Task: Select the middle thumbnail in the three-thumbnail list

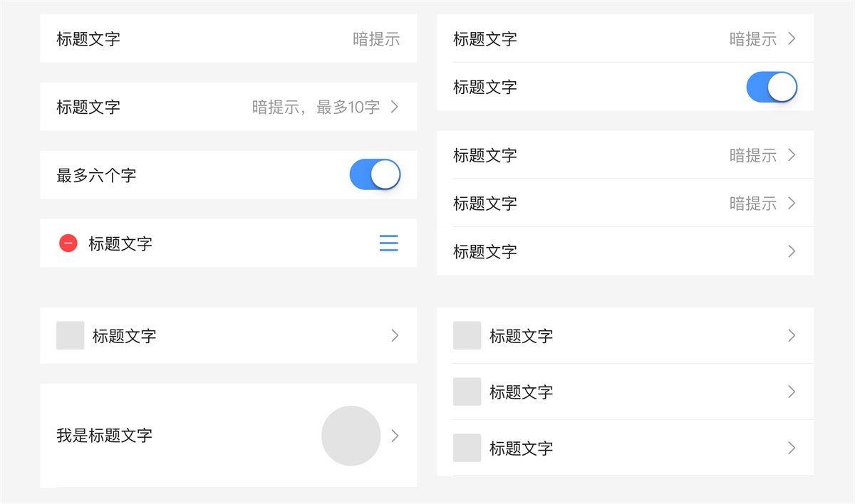Action: [x=467, y=392]
